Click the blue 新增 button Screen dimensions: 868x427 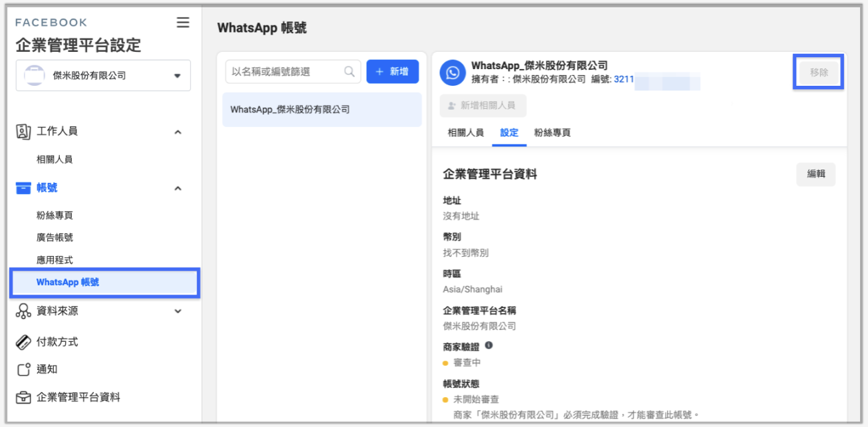393,71
